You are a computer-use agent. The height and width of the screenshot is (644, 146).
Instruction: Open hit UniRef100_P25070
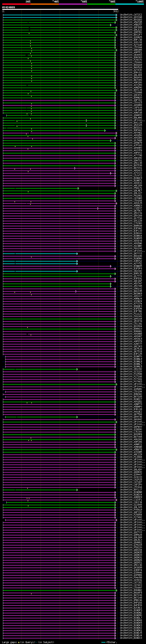pyautogui.click(x=131, y=60)
